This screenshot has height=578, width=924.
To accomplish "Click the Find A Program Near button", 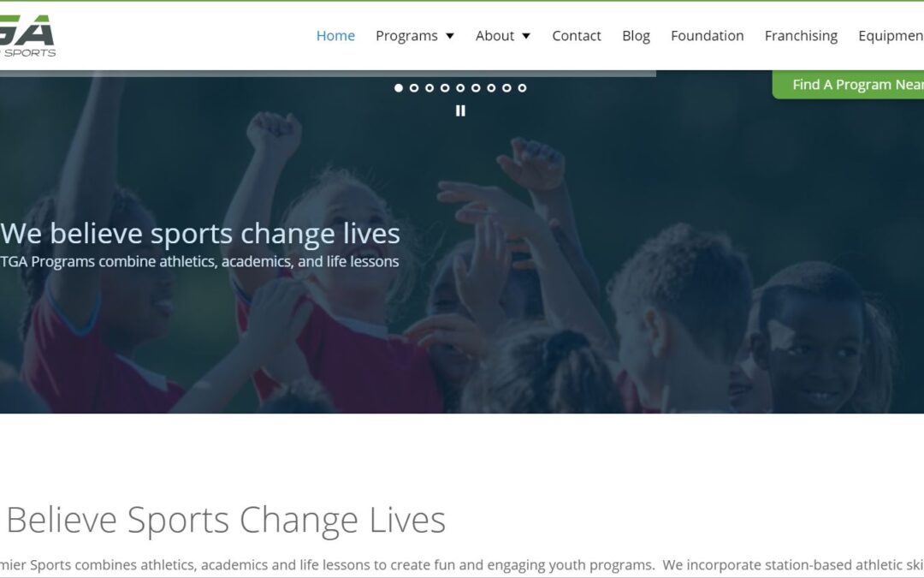I will point(848,84).
